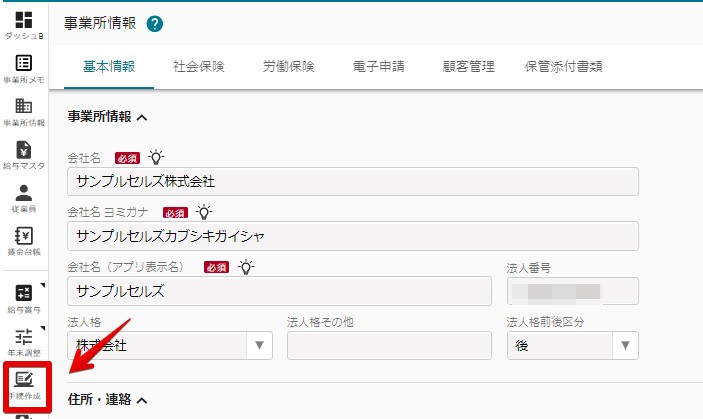The image size is (703, 419).
Task: Click the highlighted 手続作成 icon
Action: (27, 387)
